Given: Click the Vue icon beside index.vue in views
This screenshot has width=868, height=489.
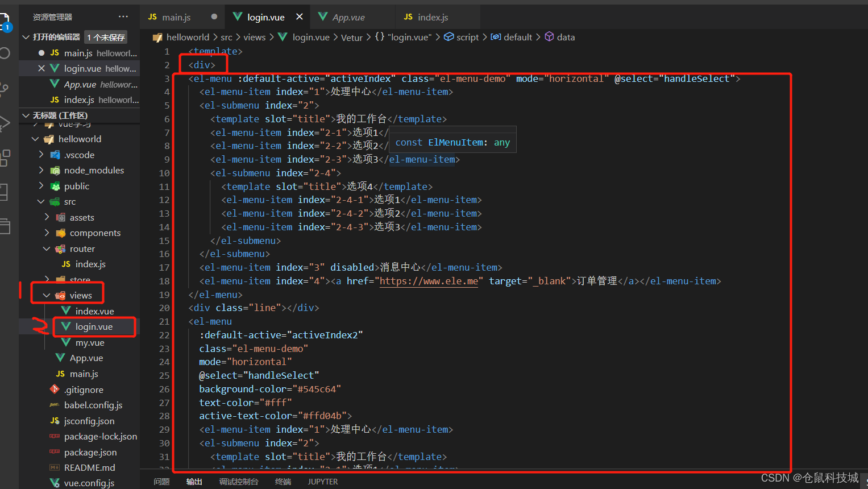Looking at the screenshot, I should (x=67, y=311).
